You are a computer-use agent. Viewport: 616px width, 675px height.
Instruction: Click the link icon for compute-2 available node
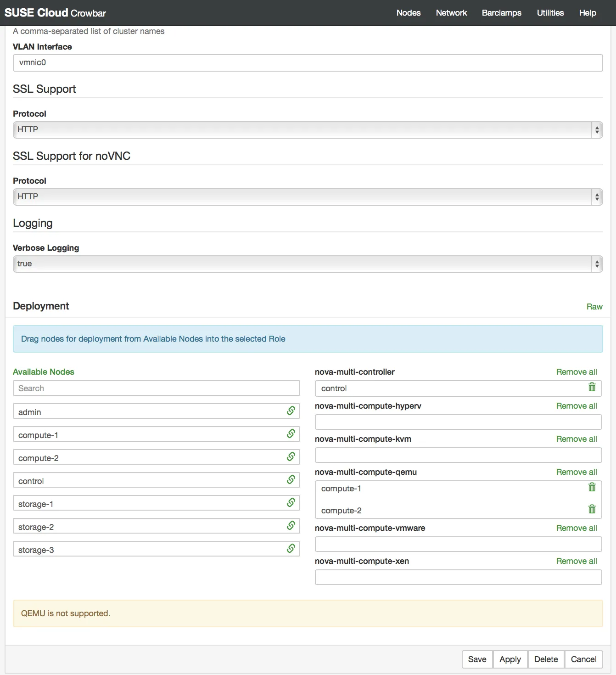click(x=291, y=456)
